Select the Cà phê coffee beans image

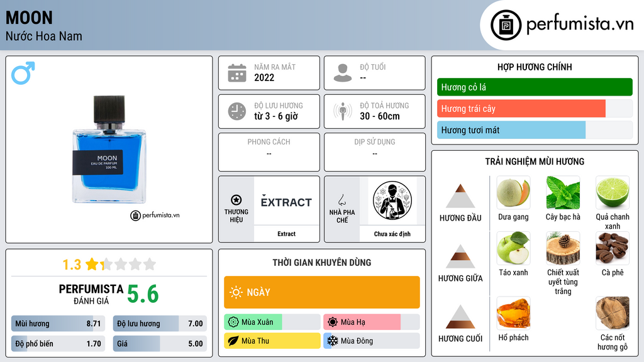point(613,248)
